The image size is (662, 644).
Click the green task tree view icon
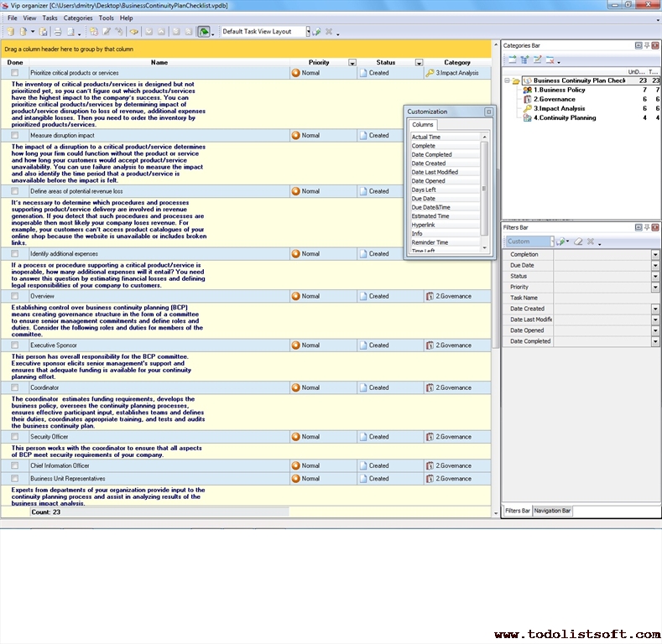203,32
